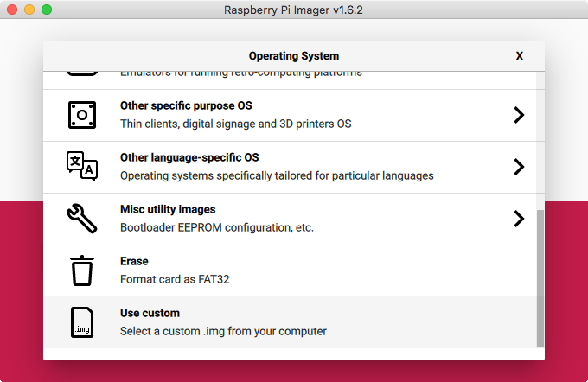588x382 pixels.
Task: Click 'Bootloader EEPROM configuration, etc.' description
Action: (x=217, y=227)
